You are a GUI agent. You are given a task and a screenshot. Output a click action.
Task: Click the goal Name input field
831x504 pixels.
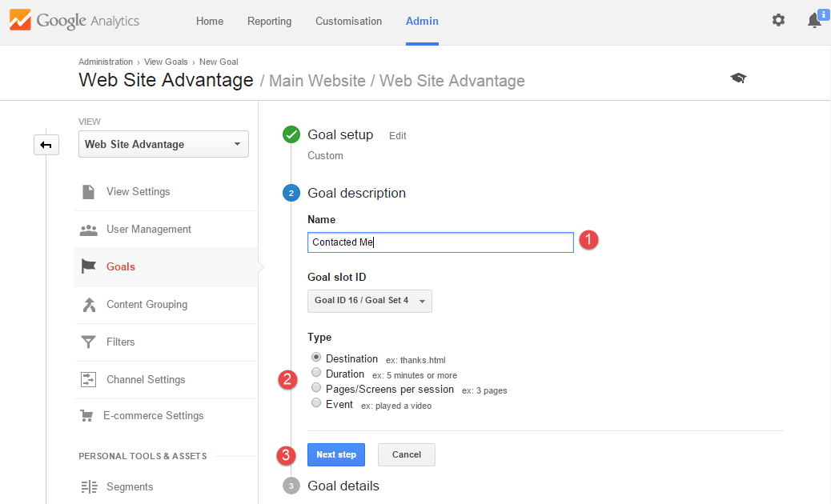(x=440, y=242)
